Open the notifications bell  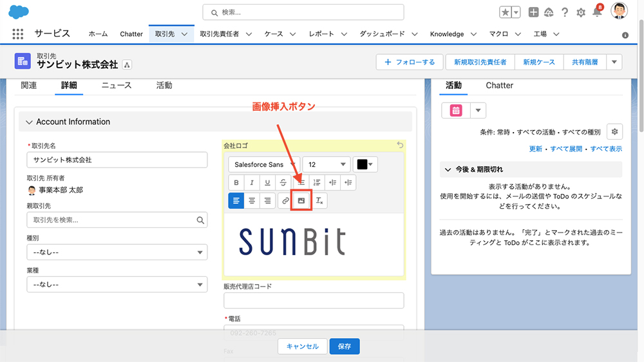pos(597,12)
